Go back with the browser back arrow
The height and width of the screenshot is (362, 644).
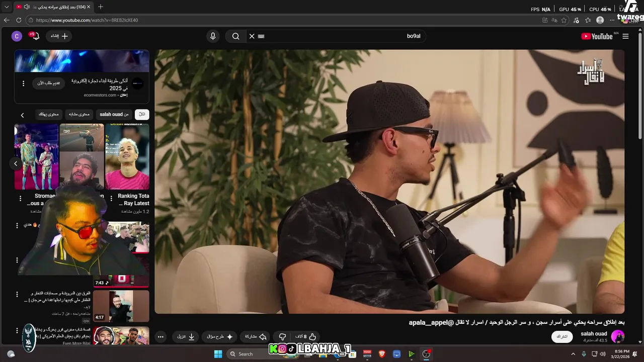pos(7,20)
